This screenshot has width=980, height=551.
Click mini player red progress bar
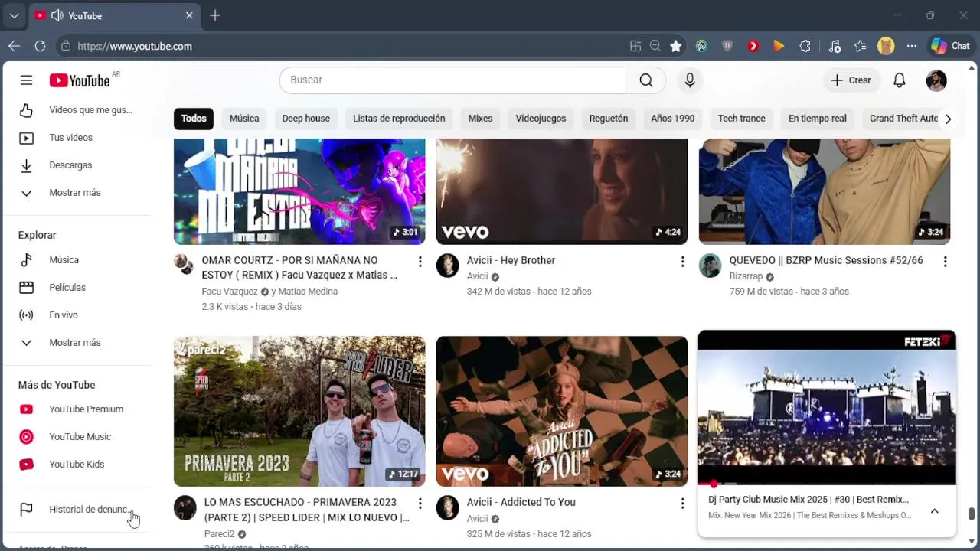pyautogui.click(x=827, y=484)
